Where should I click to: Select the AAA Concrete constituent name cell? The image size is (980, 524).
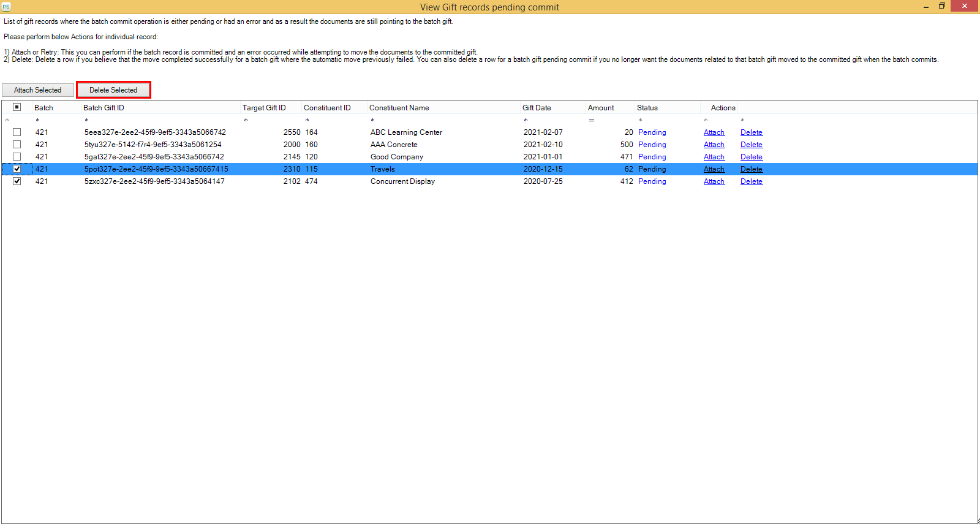(x=394, y=145)
